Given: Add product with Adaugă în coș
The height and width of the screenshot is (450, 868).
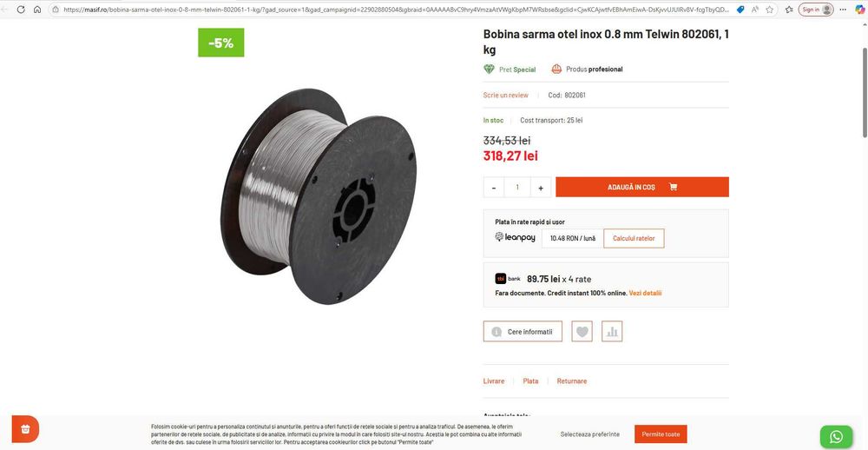Looking at the screenshot, I should [642, 188].
